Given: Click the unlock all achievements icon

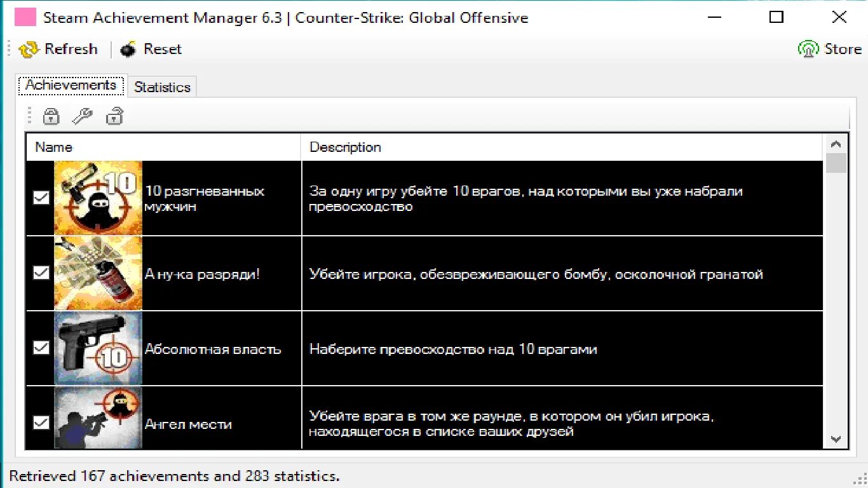Looking at the screenshot, I should 114,116.
